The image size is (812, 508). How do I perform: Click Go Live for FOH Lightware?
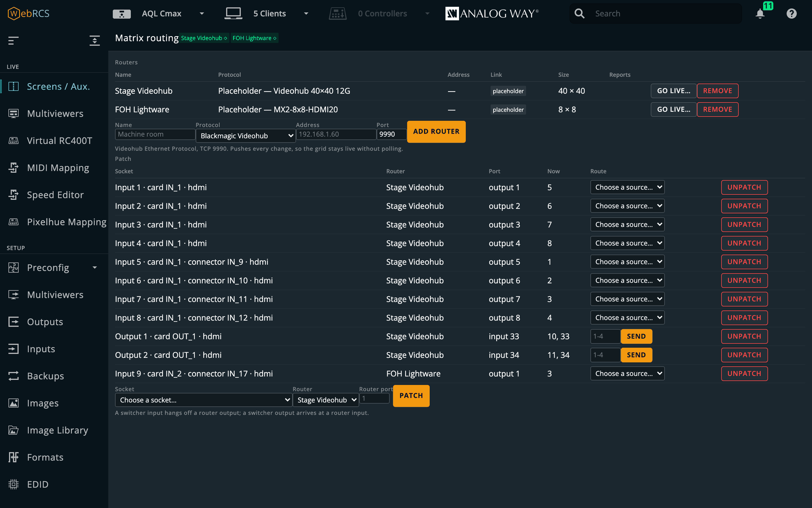(674, 110)
